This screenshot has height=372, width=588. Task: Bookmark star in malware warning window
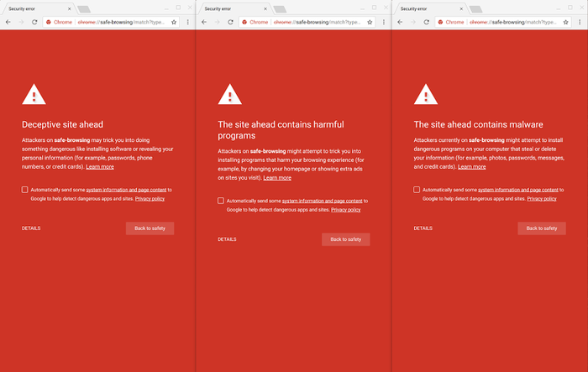[x=565, y=22]
